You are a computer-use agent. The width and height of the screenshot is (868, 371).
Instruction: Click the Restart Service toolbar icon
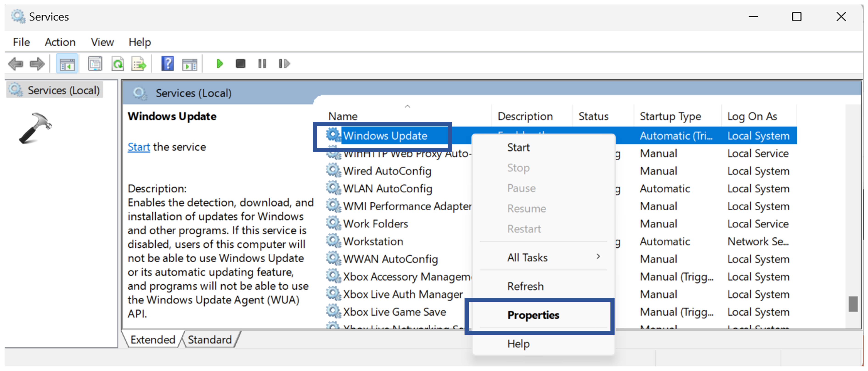coord(284,64)
